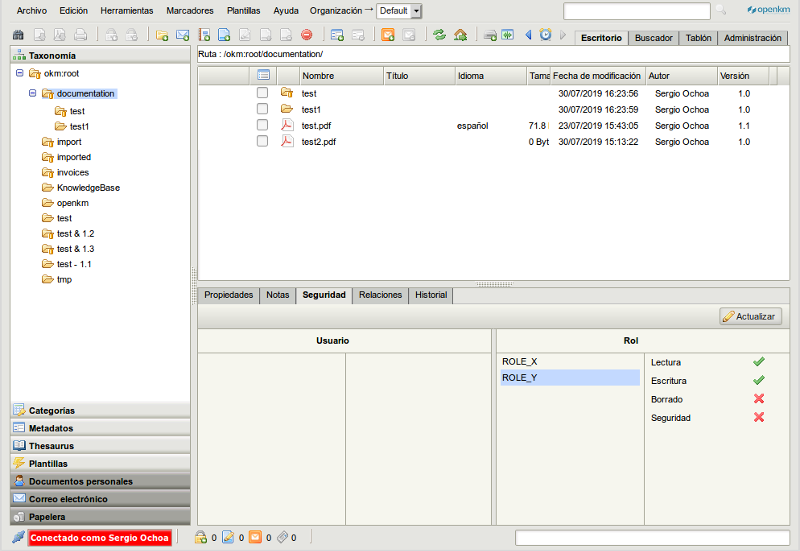Open the Default organization dropdown
The image size is (800, 551).
[x=416, y=11]
